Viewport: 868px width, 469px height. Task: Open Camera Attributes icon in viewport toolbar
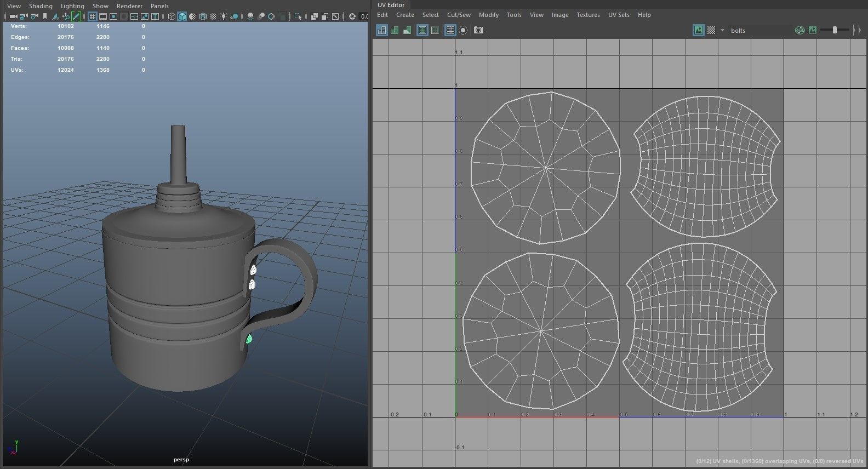pos(35,16)
